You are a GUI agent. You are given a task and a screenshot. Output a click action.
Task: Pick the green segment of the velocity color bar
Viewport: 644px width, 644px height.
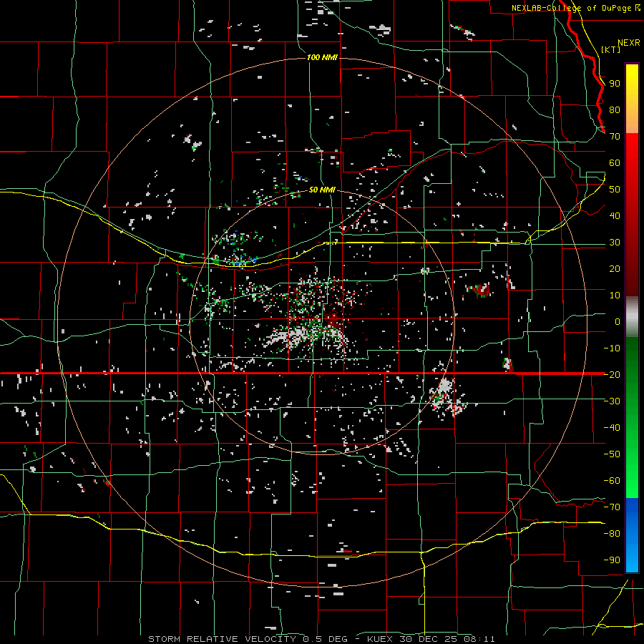pyautogui.click(x=632, y=418)
